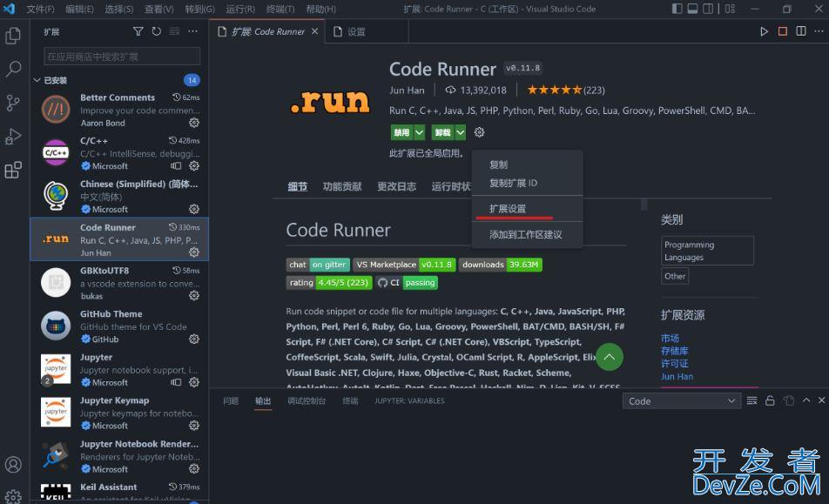The height and width of the screenshot is (504, 829).
Task: Open C/C++ extension manage gear
Action: coord(194,166)
